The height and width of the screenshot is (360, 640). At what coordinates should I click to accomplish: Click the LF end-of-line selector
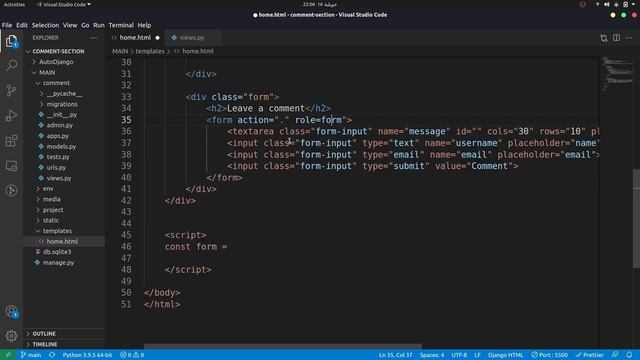coord(477,355)
